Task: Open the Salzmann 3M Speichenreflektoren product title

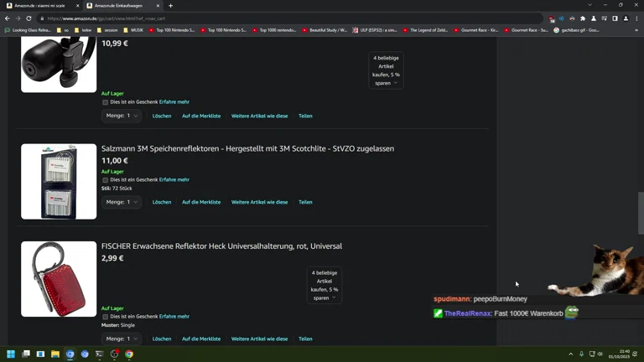Action: click(247, 148)
